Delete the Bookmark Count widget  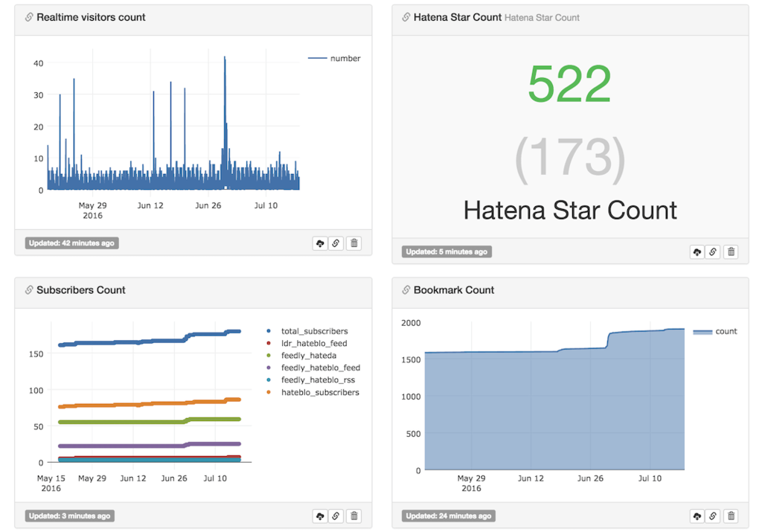(731, 516)
